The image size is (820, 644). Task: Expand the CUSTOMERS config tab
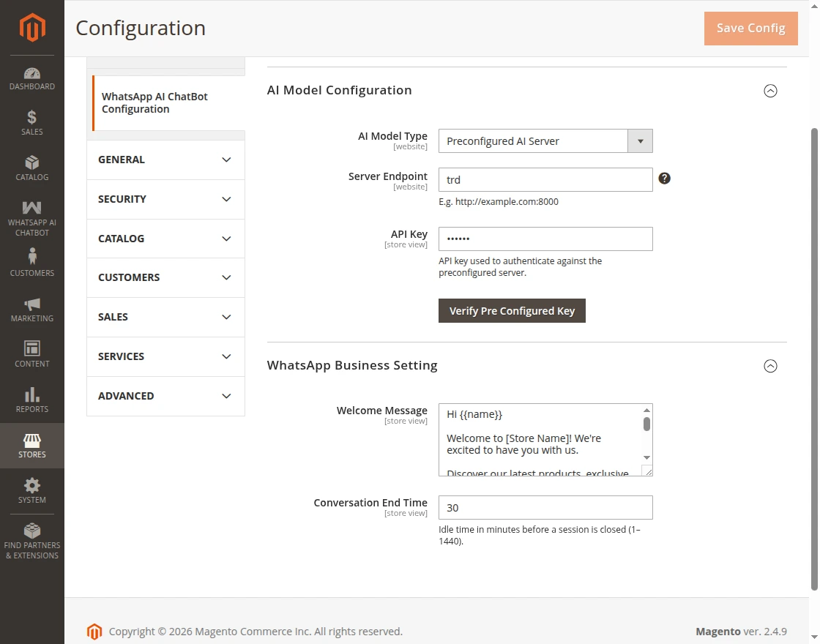pos(165,277)
